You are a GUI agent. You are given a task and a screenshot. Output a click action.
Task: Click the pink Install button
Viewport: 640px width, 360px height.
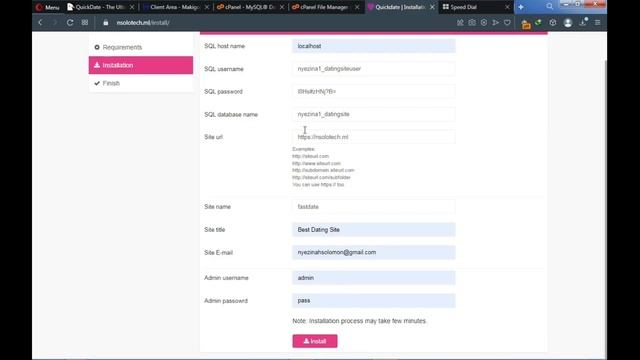tap(315, 341)
